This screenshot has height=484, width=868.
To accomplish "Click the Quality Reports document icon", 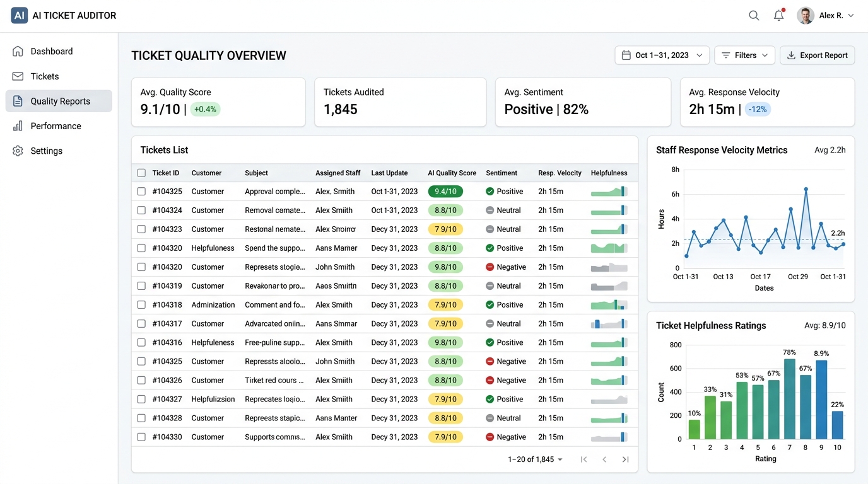I will coord(18,101).
